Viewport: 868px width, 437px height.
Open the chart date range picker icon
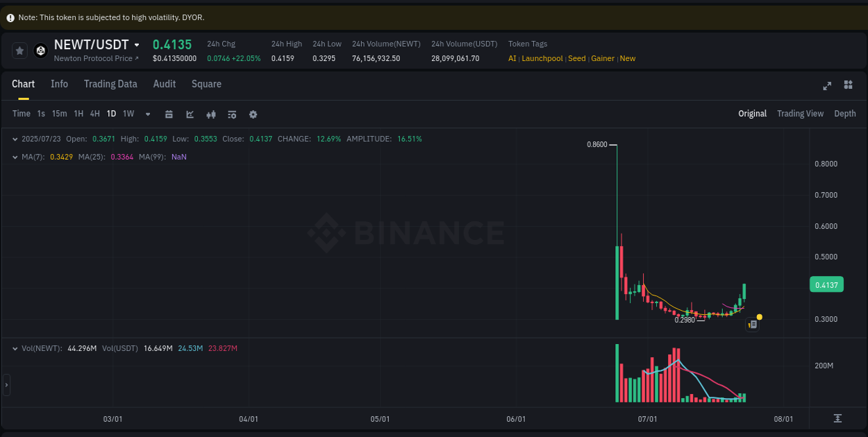(169, 114)
